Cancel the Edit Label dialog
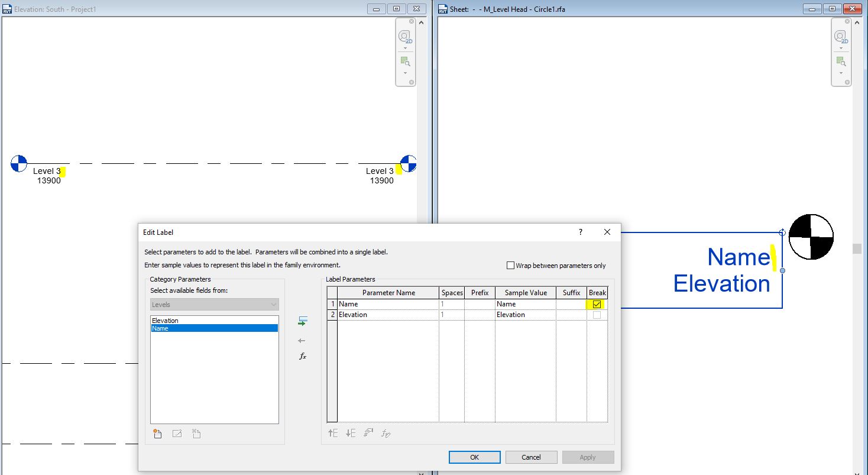 [530, 457]
